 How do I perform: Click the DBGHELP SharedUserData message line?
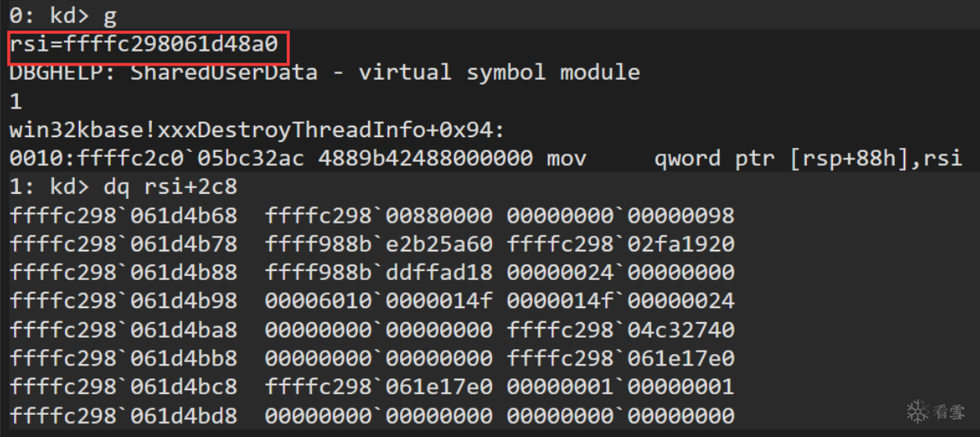[324, 72]
